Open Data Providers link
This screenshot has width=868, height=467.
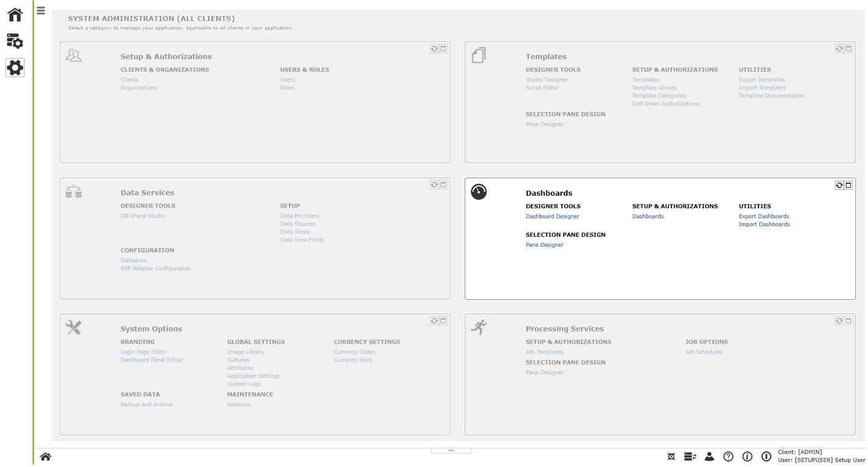(299, 215)
